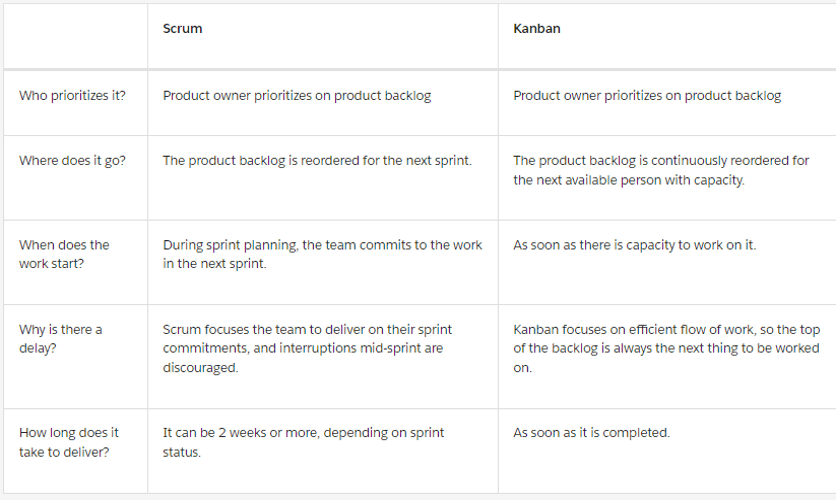This screenshot has width=836, height=500.
Task: Click the 'During sprint planning' cell text
Action: point(322,254)
